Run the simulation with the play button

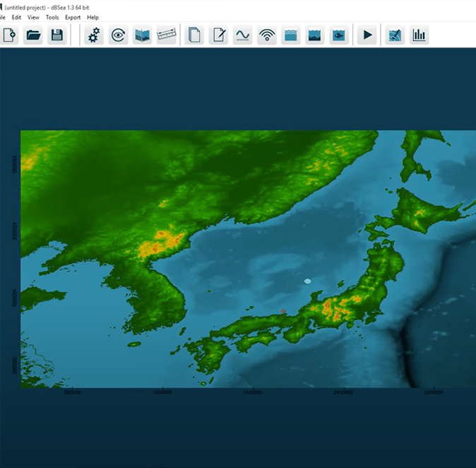[367, 35]
